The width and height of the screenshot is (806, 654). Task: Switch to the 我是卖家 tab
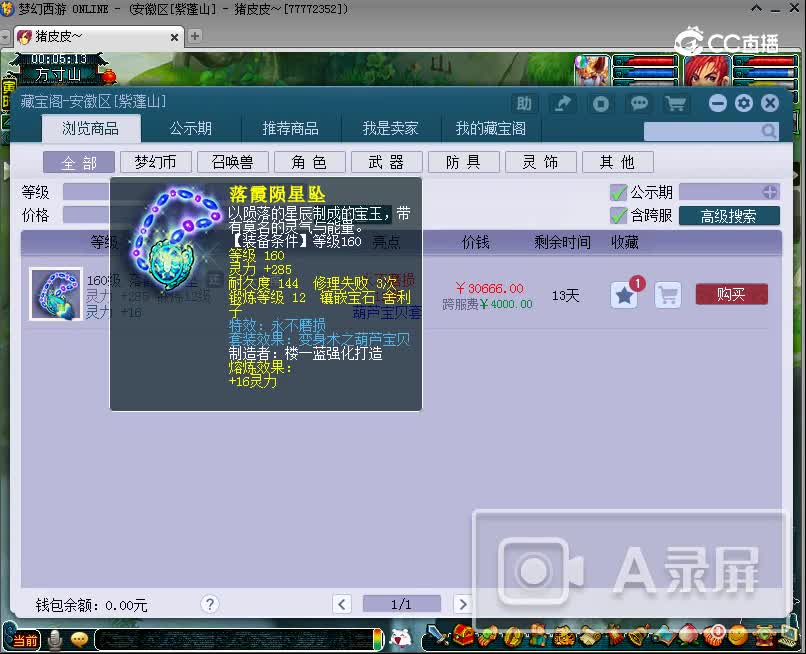point(390,128)
